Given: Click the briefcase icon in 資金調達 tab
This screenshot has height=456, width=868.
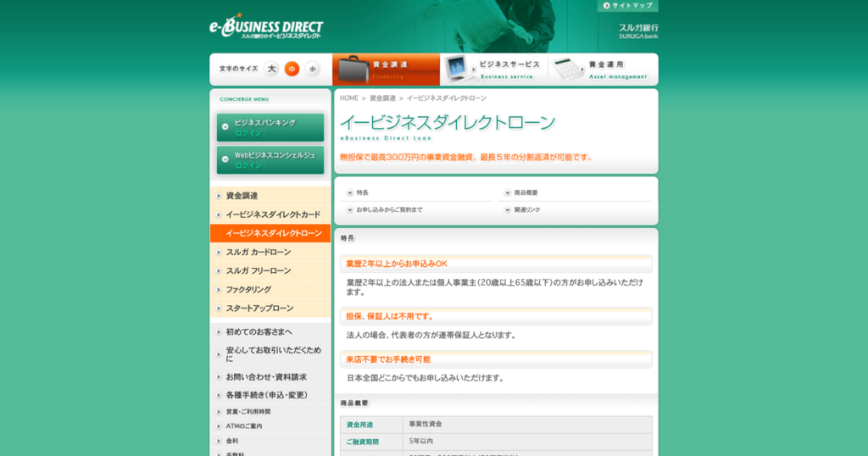Looking at the screenshot, I should [353, 70].
